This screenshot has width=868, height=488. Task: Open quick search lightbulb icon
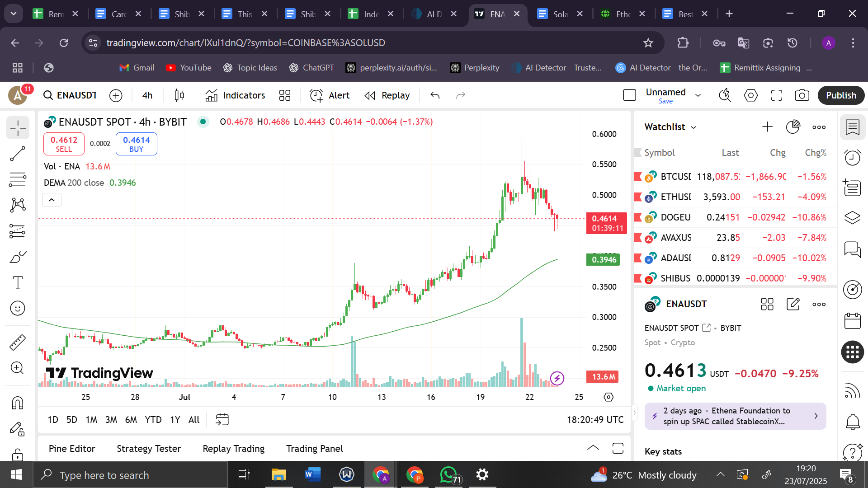725,95
